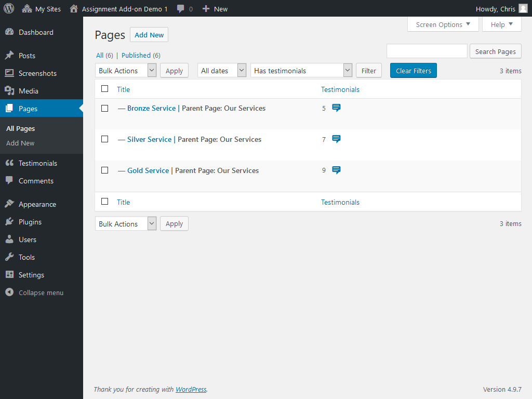This screenshot has height=399, width=532.
Task: Click the All (6) filter link
Action: coord(104,55)
